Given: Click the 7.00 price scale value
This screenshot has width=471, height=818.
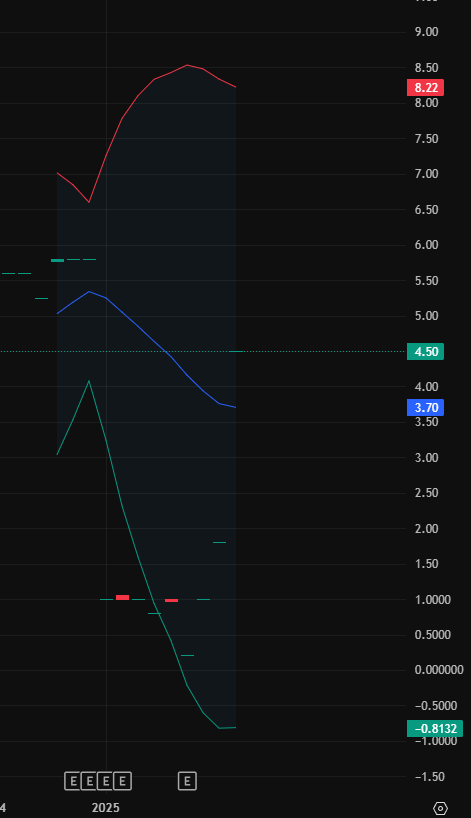Looking at the screenshot, I should pyautogui.click(x=426, y=174).
